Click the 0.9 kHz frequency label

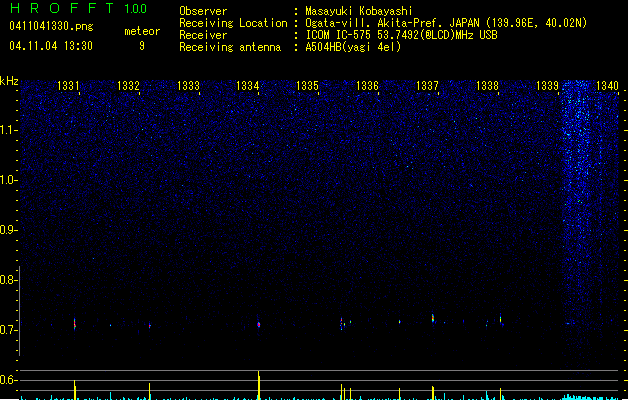[x=9, y=230]
